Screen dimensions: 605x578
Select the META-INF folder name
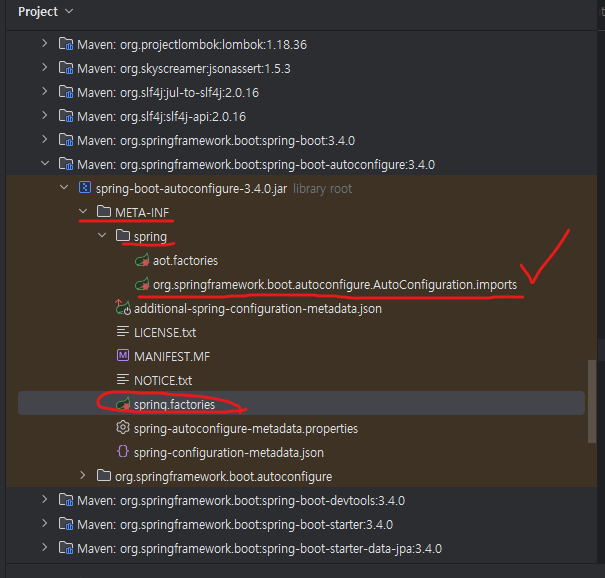tap(142, 213)
